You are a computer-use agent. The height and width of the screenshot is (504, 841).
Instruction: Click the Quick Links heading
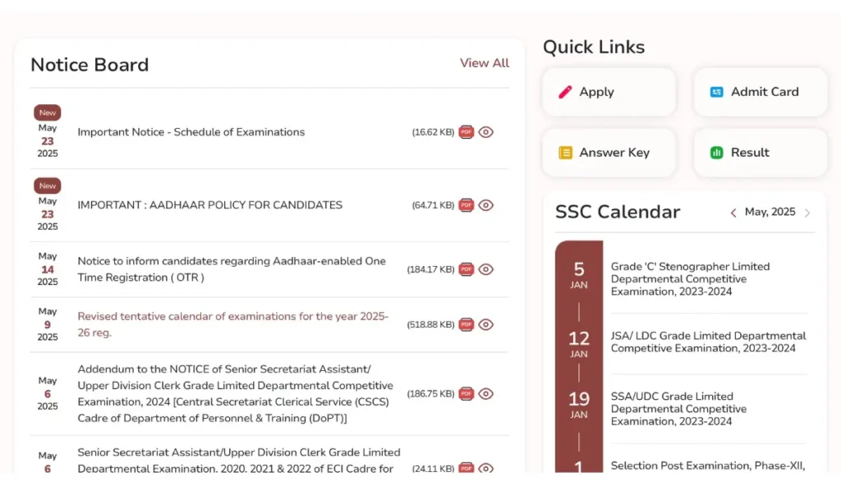click(x=594, y=47)
